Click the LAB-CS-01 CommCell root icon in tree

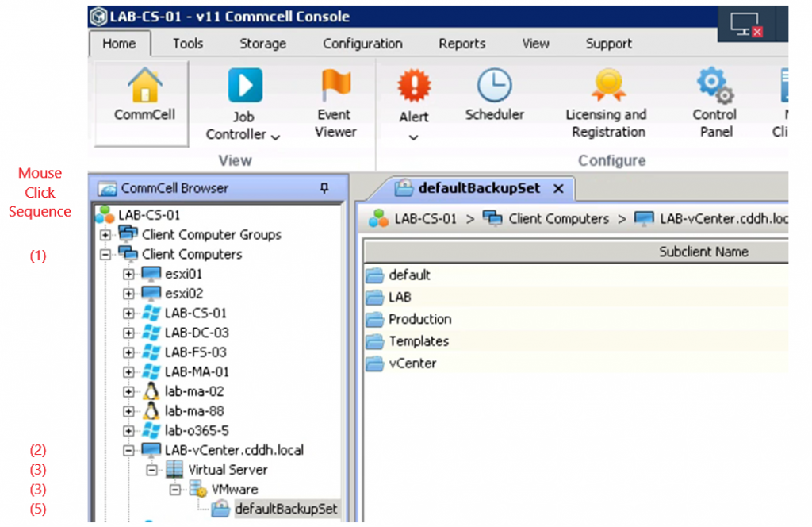pyautogui.click(x=105, y=214)
